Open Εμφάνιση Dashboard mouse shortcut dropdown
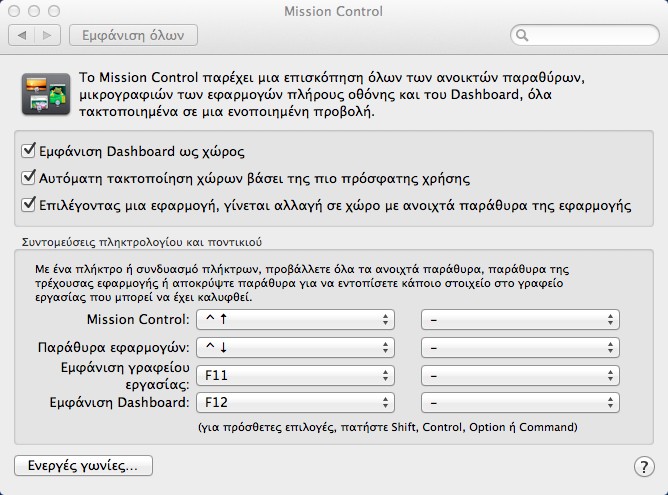This screenshot has width=668, height=495. pos(520,403)
